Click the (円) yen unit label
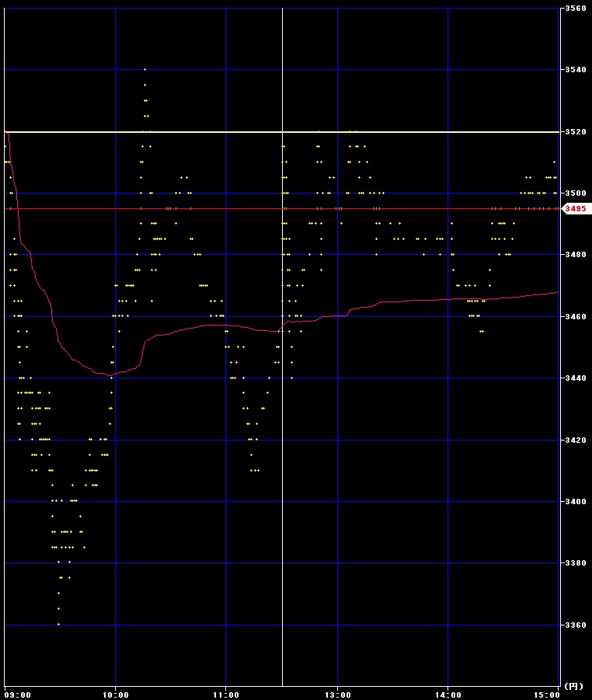Screen dimensions: 592x700 click(x=573, y=687)
